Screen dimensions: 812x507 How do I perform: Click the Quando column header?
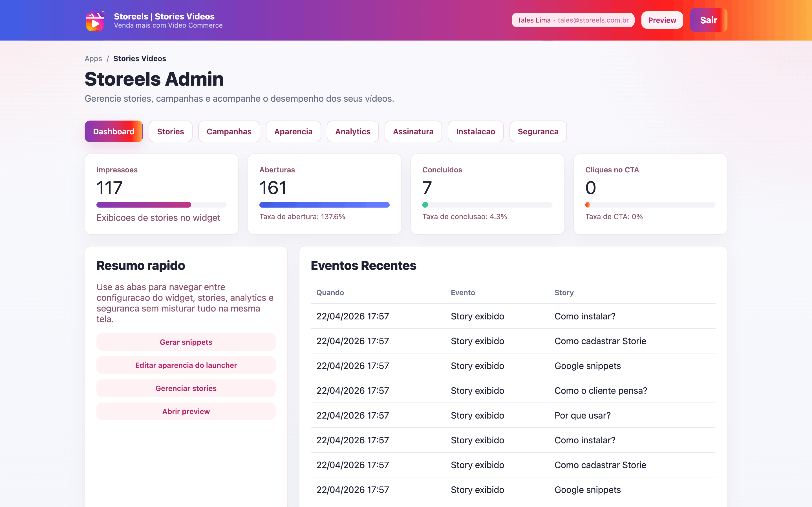[330, 292]
